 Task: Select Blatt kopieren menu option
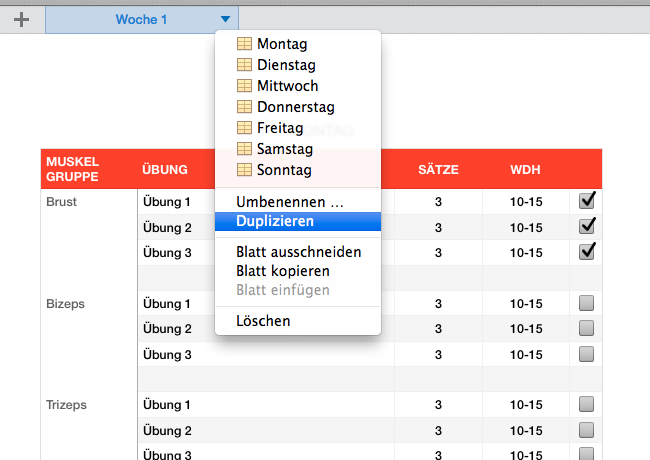coord(282,271)
